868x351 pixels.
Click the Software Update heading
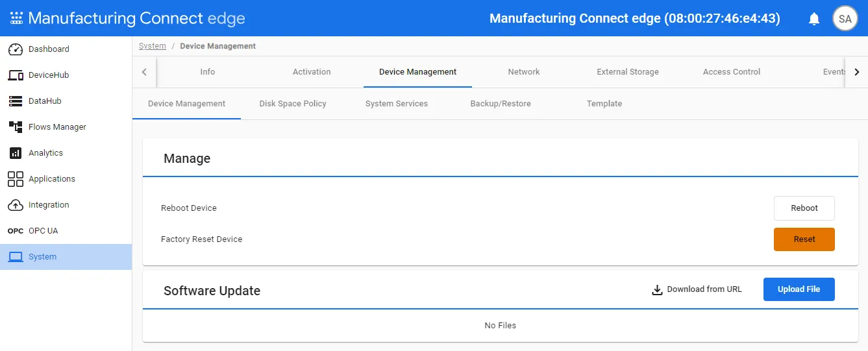point(212,291)
